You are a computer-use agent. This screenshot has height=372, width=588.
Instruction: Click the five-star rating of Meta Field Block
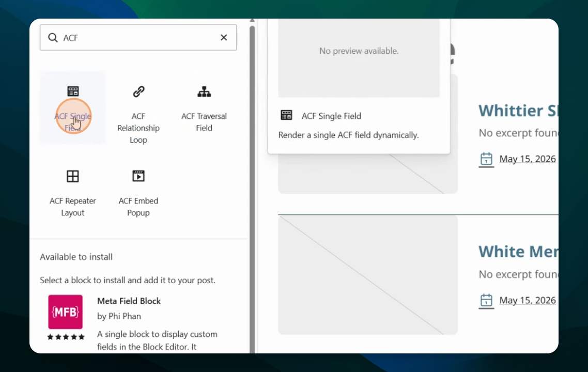pos(66,337)
